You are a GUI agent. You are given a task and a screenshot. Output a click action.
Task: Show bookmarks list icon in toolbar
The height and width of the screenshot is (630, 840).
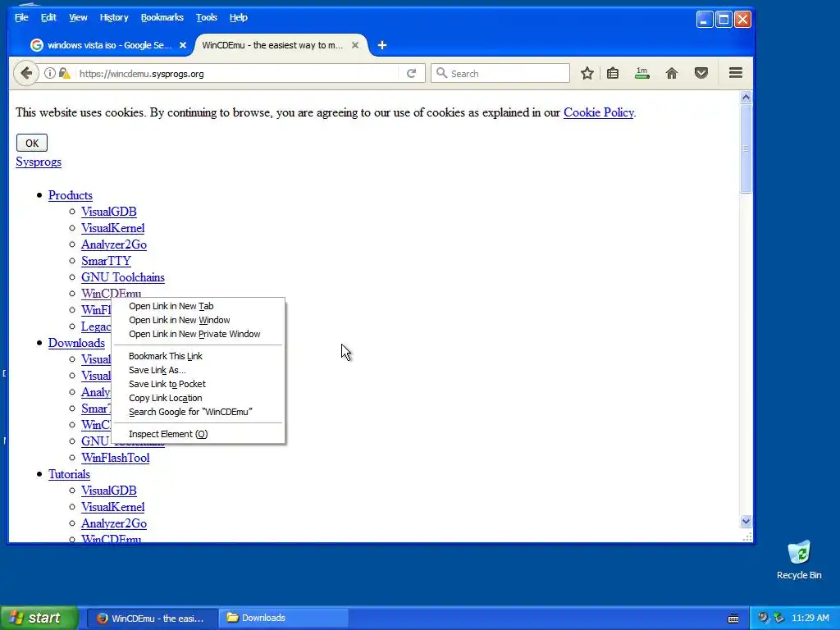(x=613, y=73)
